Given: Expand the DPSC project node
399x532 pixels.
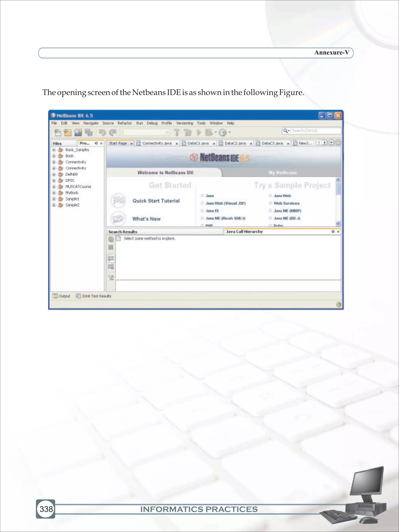Looking at the screenshot, I should coord(54,180).
